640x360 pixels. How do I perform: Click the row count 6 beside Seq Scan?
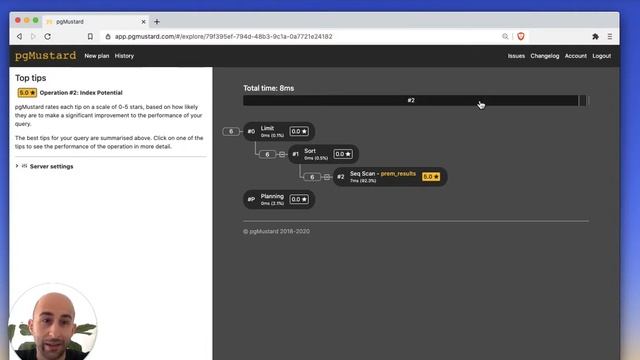(312, 177)
